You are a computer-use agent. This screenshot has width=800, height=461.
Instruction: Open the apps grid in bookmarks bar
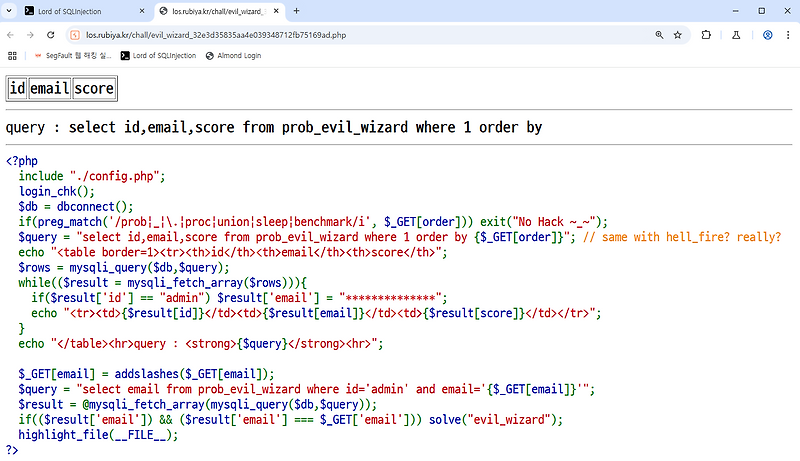[x=12, y=56]
